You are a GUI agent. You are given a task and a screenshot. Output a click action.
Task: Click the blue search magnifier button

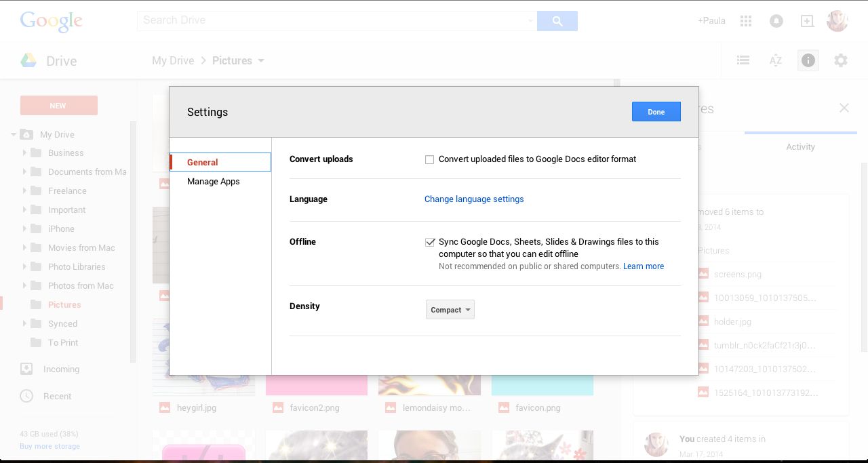pos(557,21)
